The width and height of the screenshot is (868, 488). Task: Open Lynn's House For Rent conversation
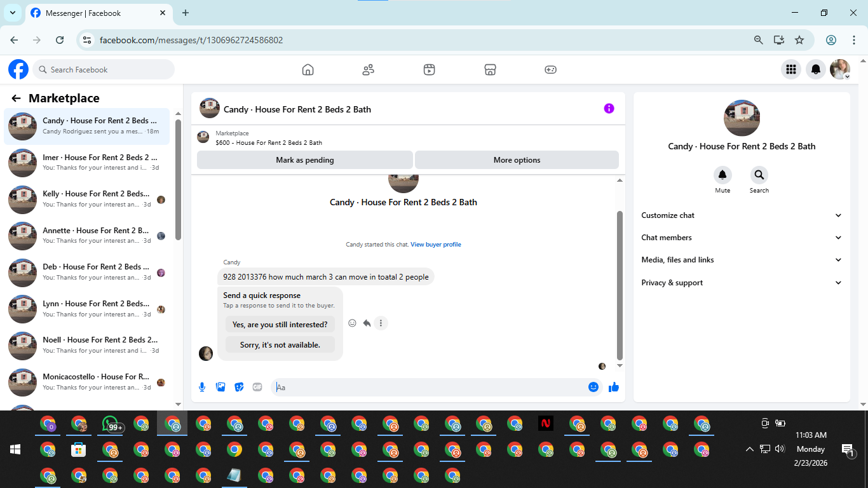pyautogui.click(x=87, y=309)
